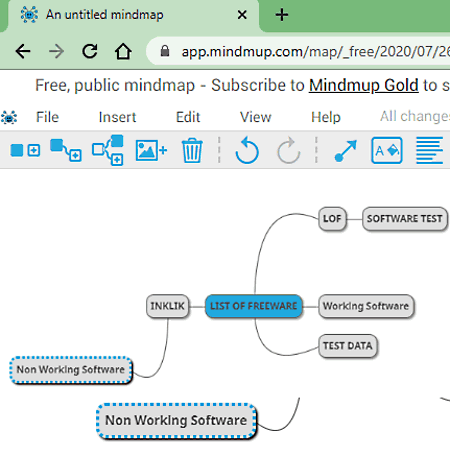Click the connector arrow tool icon
Image resolution: width=450 pixels, height=456 pixels.
[346, 151]
